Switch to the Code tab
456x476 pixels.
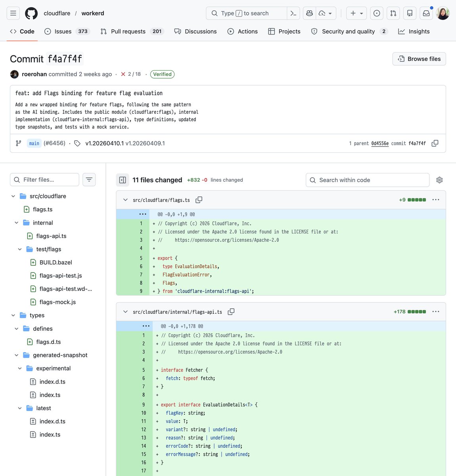click(22, 31)
